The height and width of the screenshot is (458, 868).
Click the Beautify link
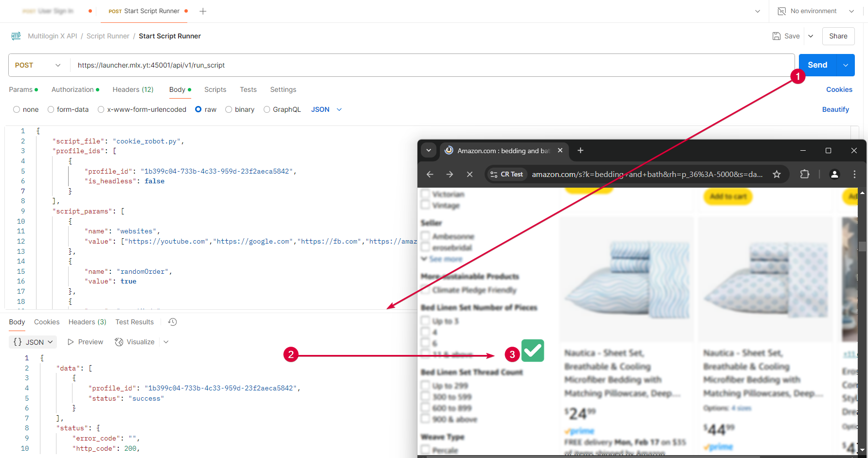835,109
